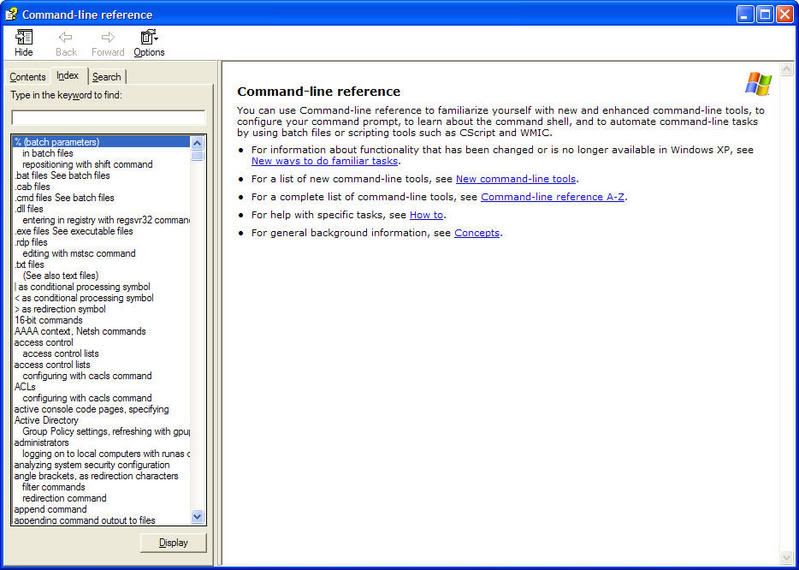Click the Back arrow toolbar icon

[66, 38]
